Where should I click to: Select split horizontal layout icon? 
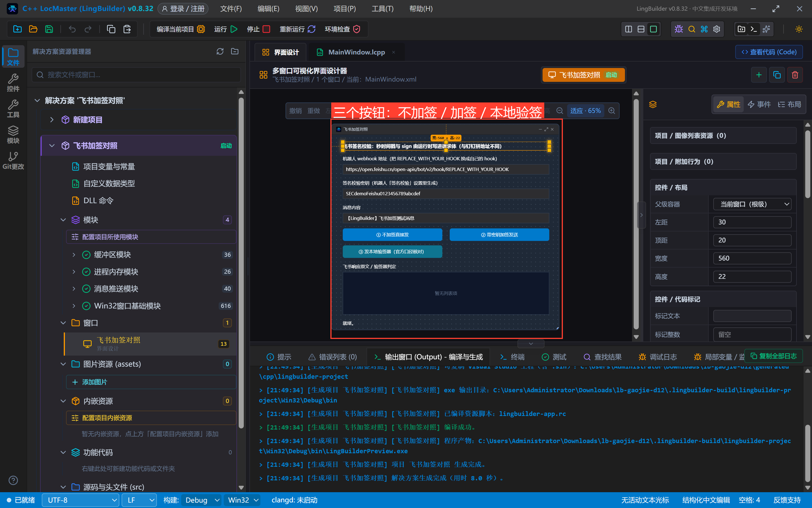pyautogui.click(x=641, y=29)
